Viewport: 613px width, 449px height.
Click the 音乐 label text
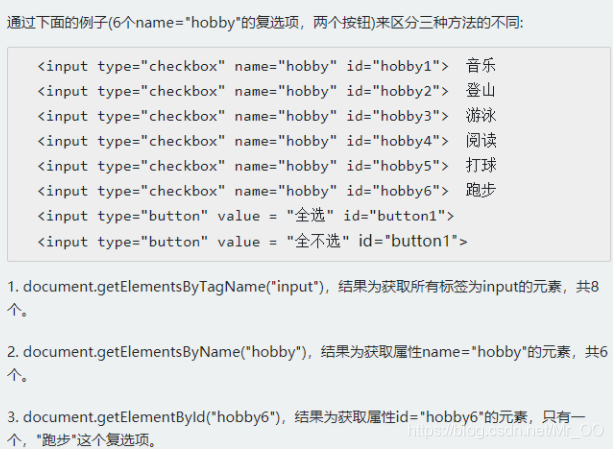tap(480, 66)
